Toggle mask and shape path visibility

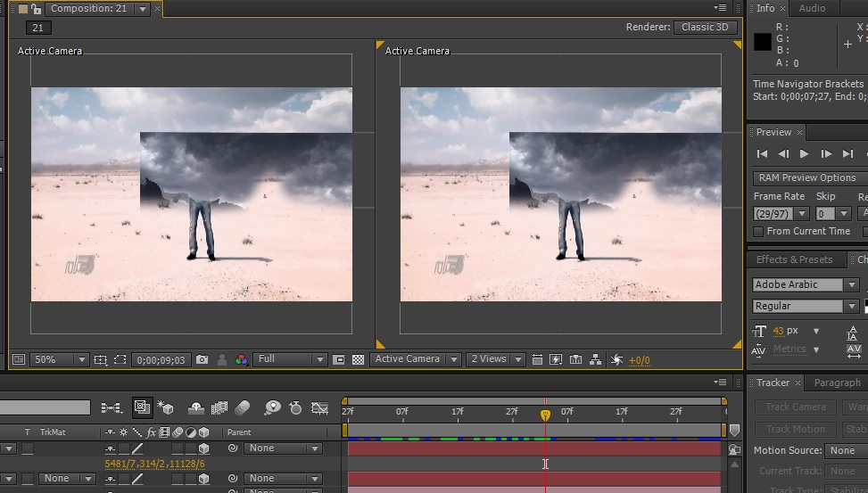120,359
